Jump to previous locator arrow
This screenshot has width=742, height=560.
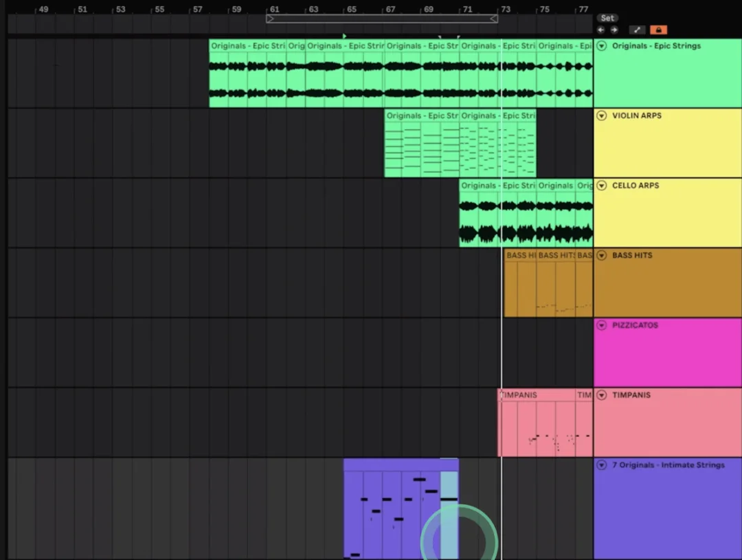click(601, 30)
